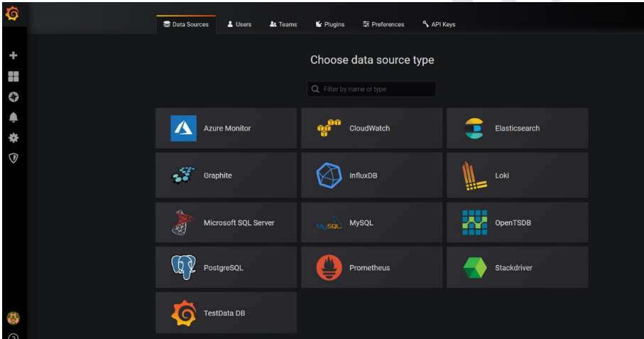
Task: Open the Configuration gear icon
Action: [13, 138]
